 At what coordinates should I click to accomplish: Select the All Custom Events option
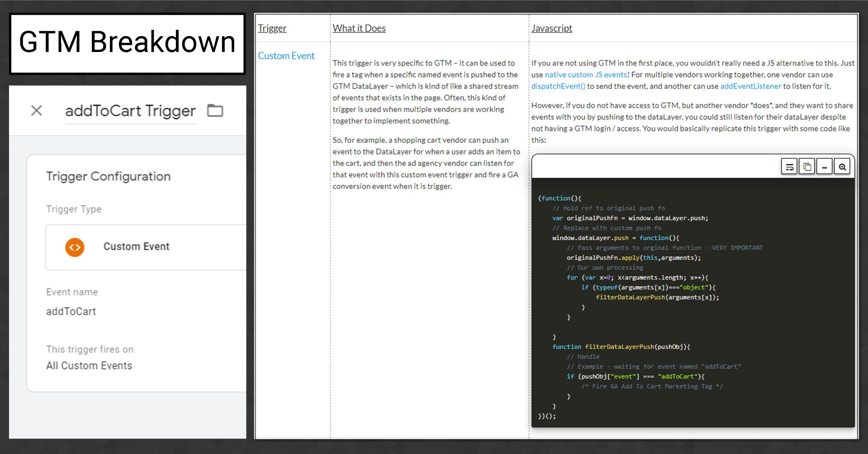tap(89, 366)
